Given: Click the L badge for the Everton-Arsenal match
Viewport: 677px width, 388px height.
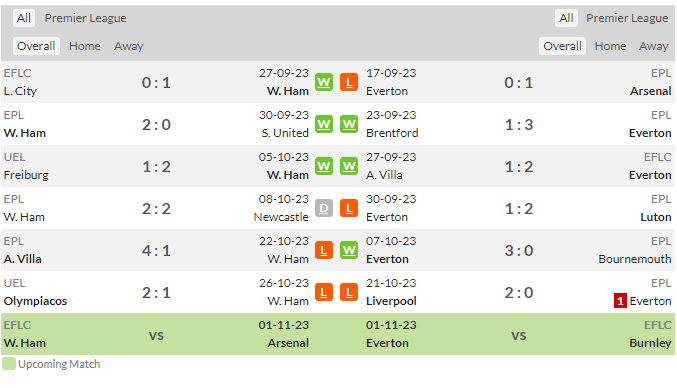Looking at the screenshot, I should [x=349, y=82].
